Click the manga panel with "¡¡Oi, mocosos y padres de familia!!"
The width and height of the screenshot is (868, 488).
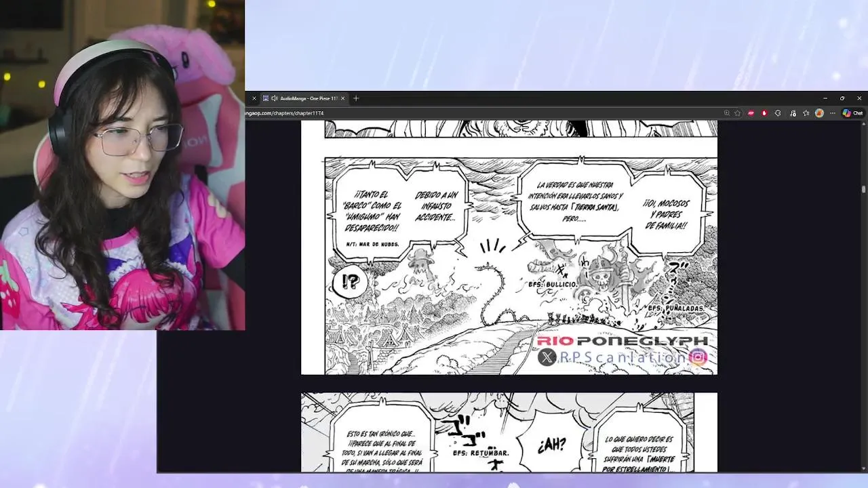click(x=520, y=266)
